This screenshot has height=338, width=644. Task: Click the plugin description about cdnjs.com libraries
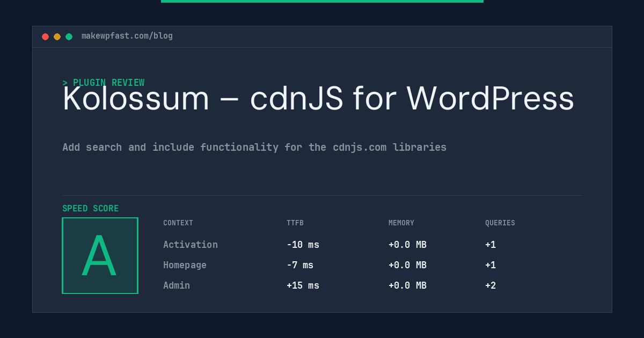click(254, 147)
